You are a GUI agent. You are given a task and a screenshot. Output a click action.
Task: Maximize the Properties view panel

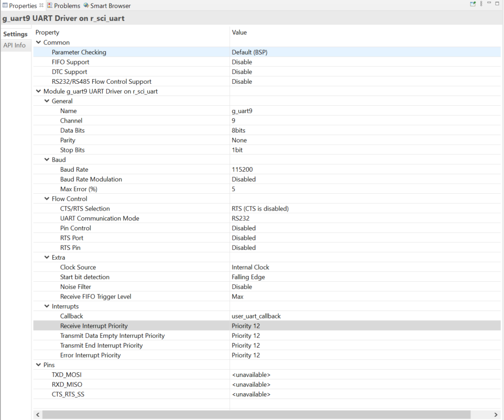497,4
